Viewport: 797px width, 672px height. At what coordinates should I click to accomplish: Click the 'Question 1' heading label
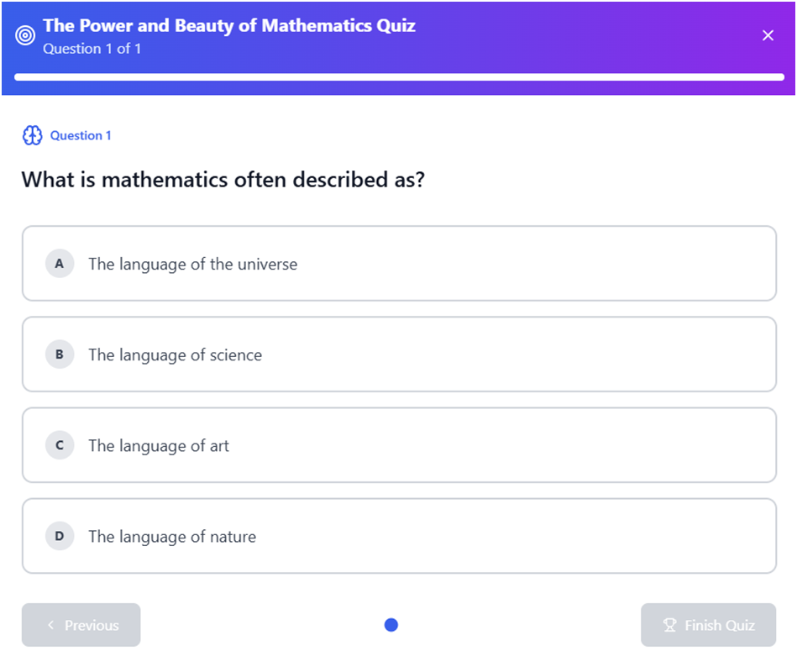pos(80,135)
